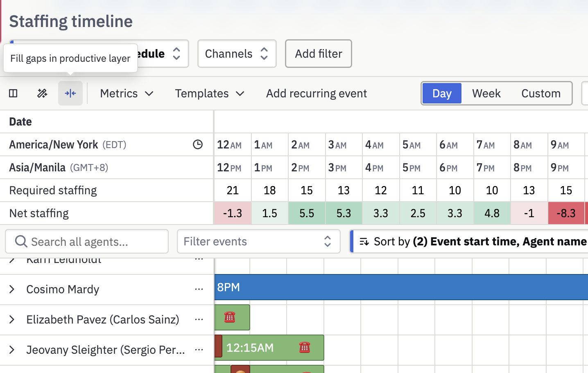Click the magic wand auto-schedule icon
The width and height of the screenshot is (588, 373).
pos(42,93)
